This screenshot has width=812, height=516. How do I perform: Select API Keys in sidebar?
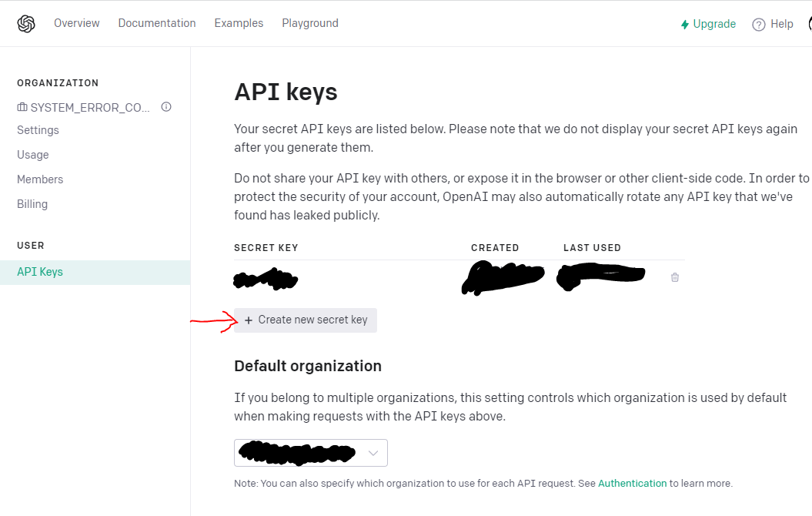click(x=95, y=272)
